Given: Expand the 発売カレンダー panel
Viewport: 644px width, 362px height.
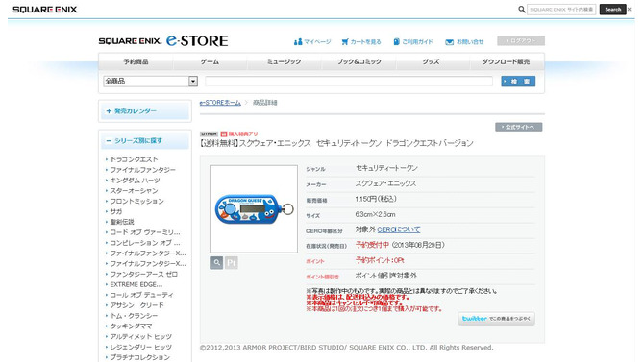Looking at the screenshot, I should click(x=145, y=110).
